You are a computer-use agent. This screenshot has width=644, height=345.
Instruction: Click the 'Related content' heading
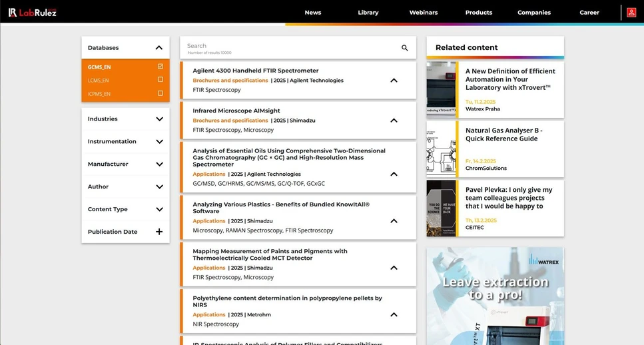coord(467,47)
